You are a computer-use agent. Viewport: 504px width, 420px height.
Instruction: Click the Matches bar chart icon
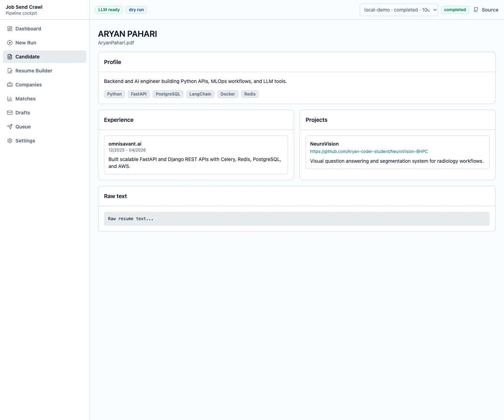[10, 99]
